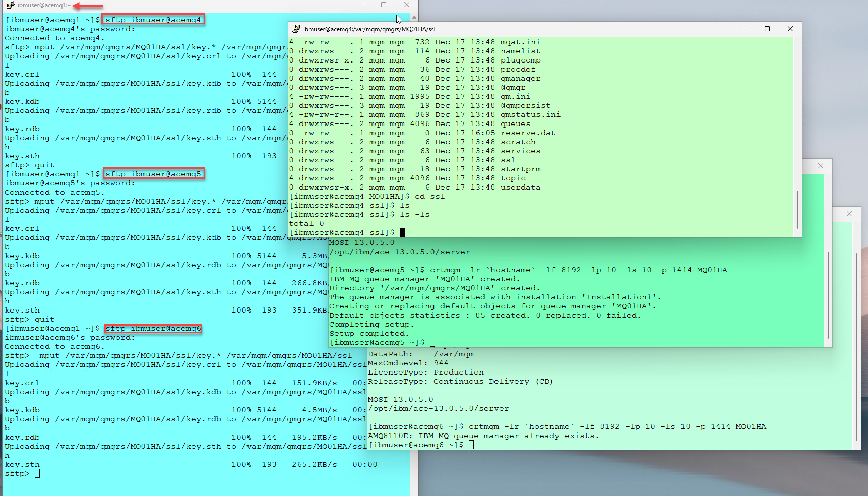Image resolution: width=868 pixels, height=496 pixels.
Task: Click crtmqm command line in acemq5 window
Action: [x=528, y=270]
